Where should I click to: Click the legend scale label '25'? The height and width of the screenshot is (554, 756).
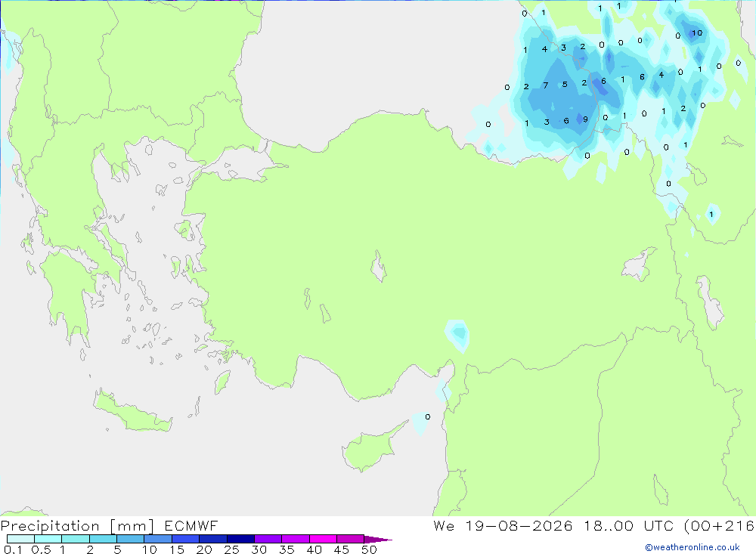(x=232, y=549)
